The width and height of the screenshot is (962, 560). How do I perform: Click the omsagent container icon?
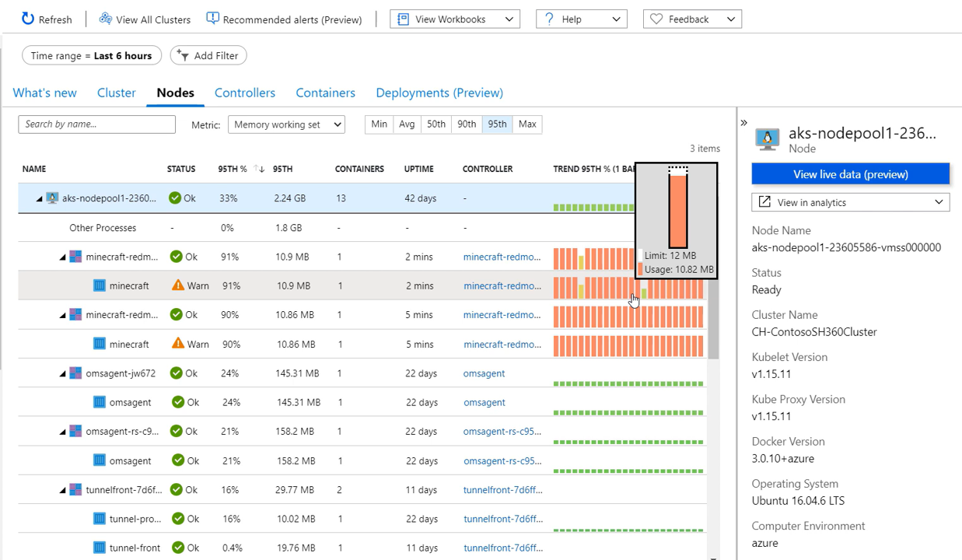click(100, 402)
